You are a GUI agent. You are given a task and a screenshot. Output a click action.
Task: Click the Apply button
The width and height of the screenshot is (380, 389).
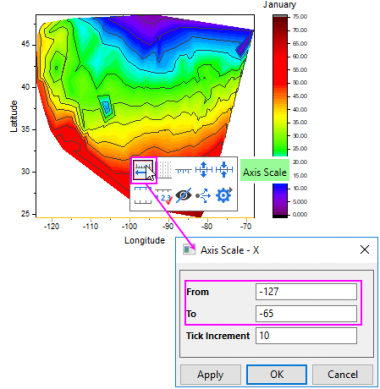point(210,374)
